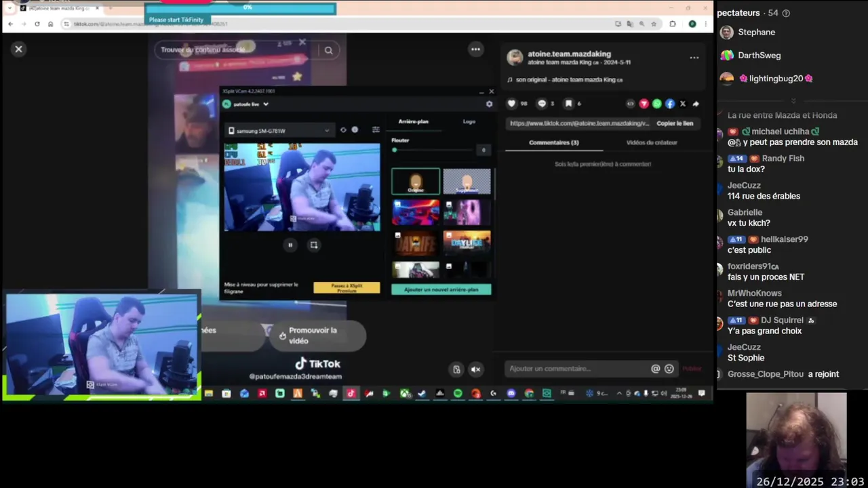The height and width of the screenshot is (488, 868).
Task: Open the emoji picker in comment box
Action: [669, 369]
